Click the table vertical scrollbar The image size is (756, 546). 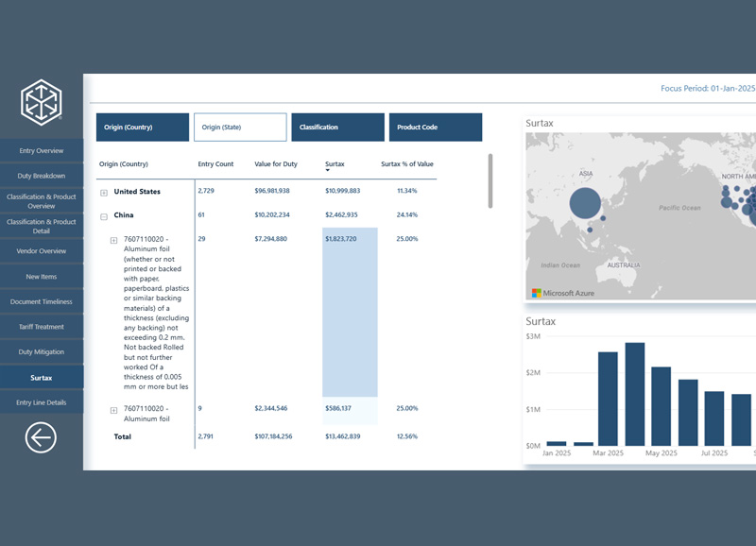pyautogui.click(x=490, y=180)
